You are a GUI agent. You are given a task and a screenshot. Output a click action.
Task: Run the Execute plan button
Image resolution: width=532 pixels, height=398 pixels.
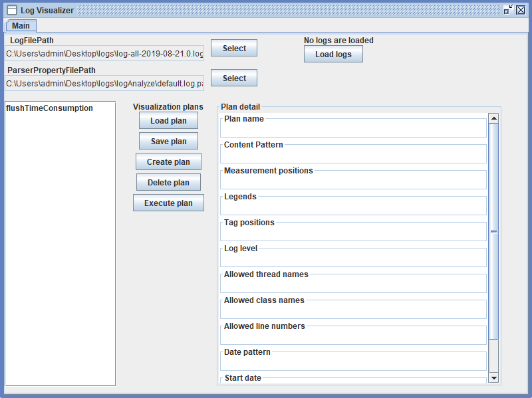click(168, 203)
